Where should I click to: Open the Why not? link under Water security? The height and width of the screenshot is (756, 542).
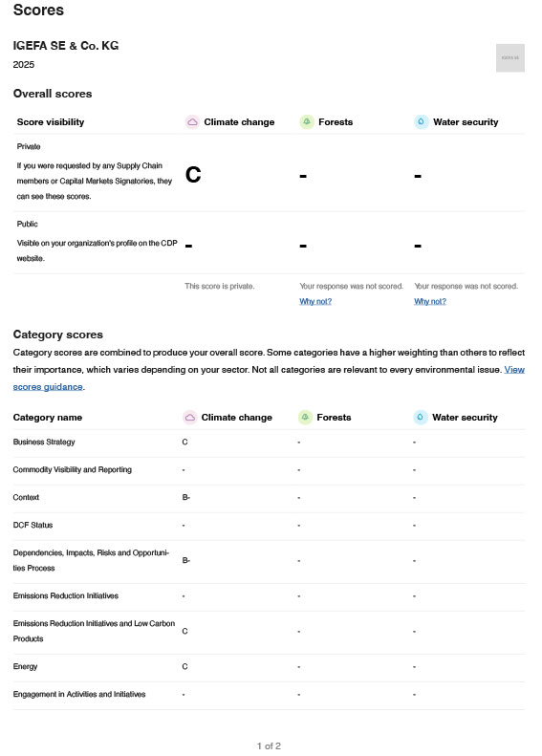pyautogui.click(x=430, y=301)
